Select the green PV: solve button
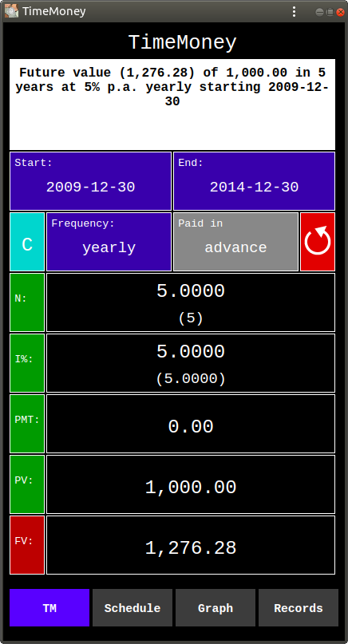348x644 pixels. pos(27,484)
